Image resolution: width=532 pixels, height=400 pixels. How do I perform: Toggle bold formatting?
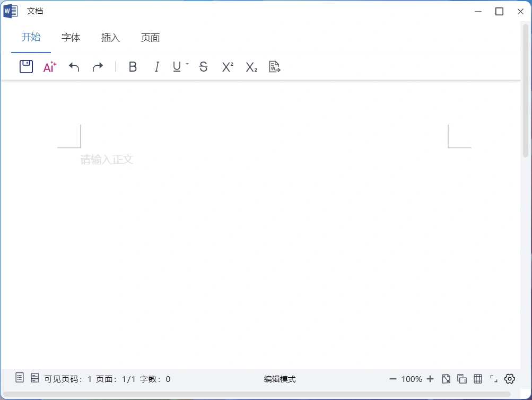pyautogui.click(x=133, y=67)
